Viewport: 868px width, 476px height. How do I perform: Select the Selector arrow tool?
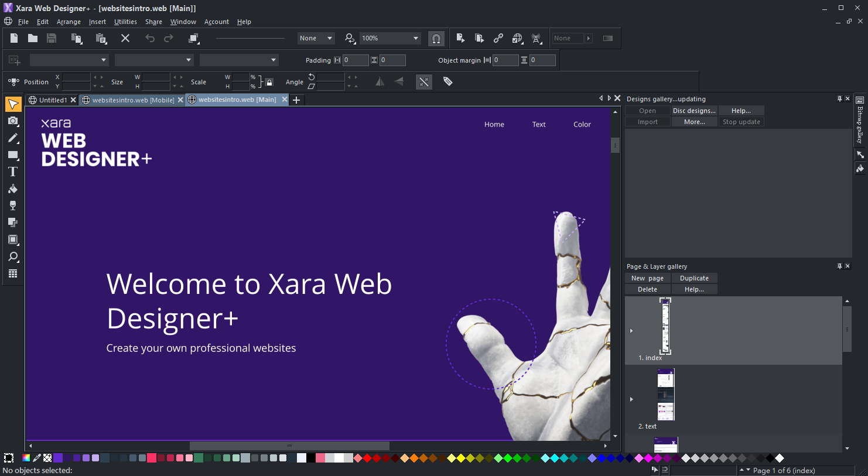pos(13,104)
